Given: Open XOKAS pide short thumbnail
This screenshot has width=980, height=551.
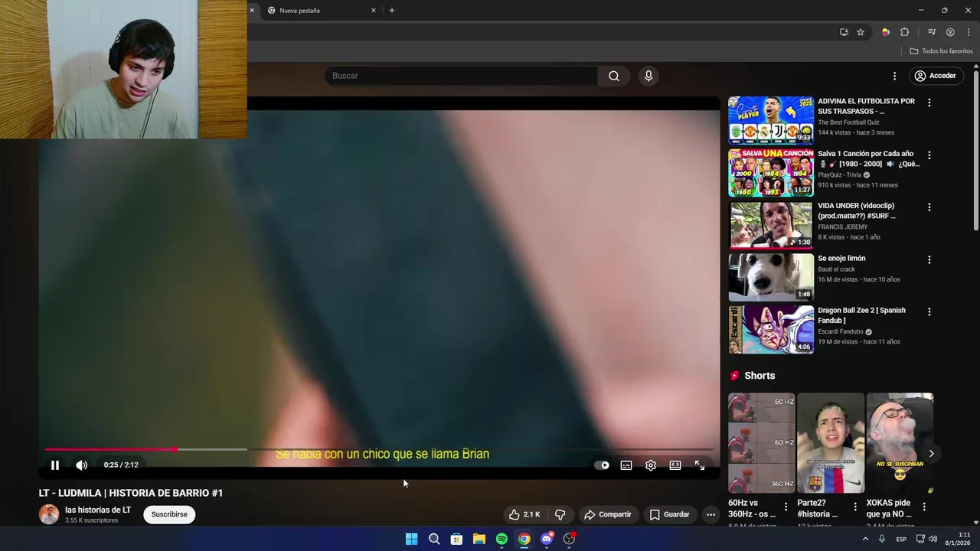Looking at the screenshot, I should pos(900,443).
